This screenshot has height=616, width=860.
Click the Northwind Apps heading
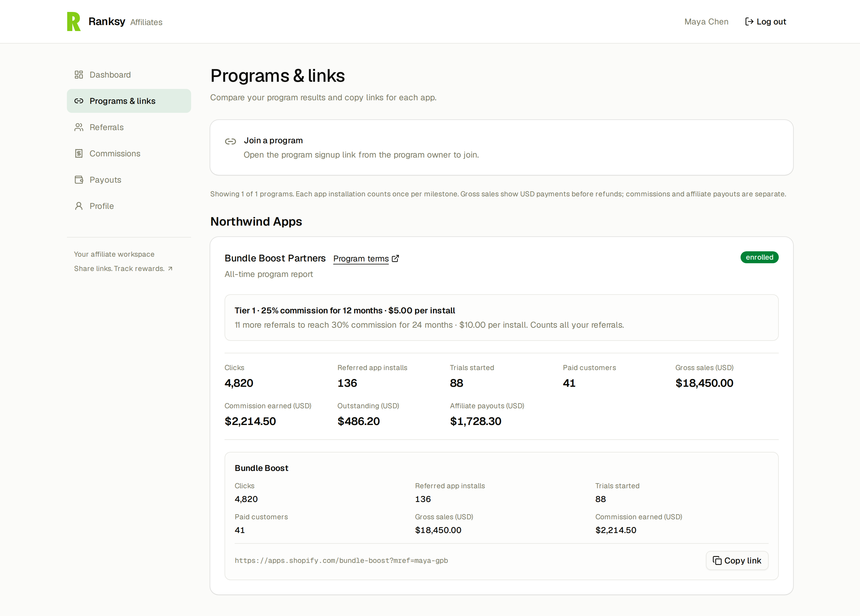tap(256, 221)
